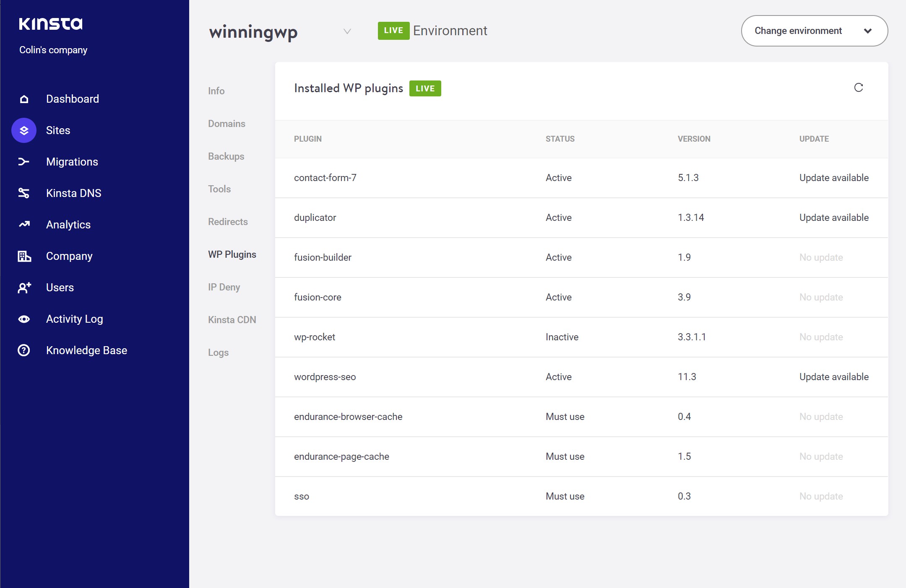Click the VERSION column header
906x588 pixels.
click(x=694, y=139)
